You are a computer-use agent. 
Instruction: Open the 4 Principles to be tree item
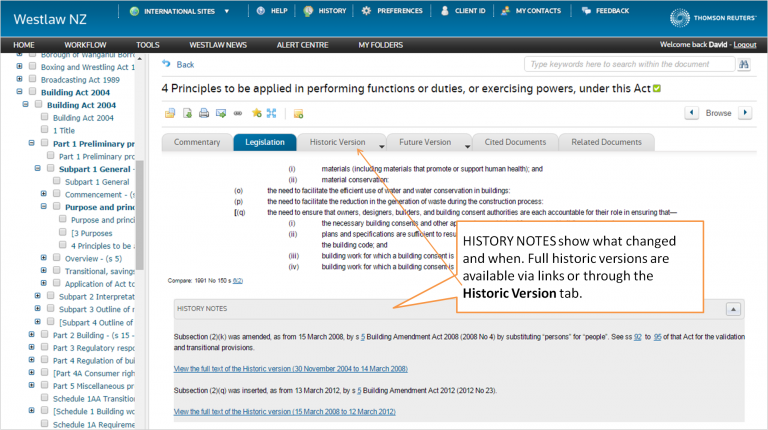click(x=103, y=246)
